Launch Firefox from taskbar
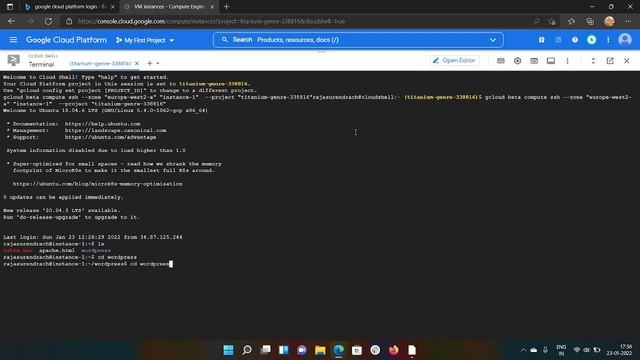 tap(393, 350)
